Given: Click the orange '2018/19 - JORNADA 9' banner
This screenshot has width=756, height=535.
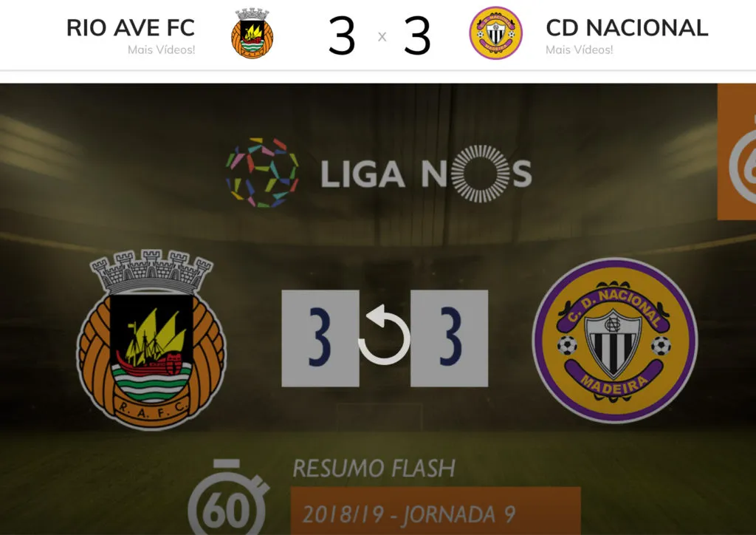Looking at the screenshot, I should pyautogui.click(x=436, y=511).
